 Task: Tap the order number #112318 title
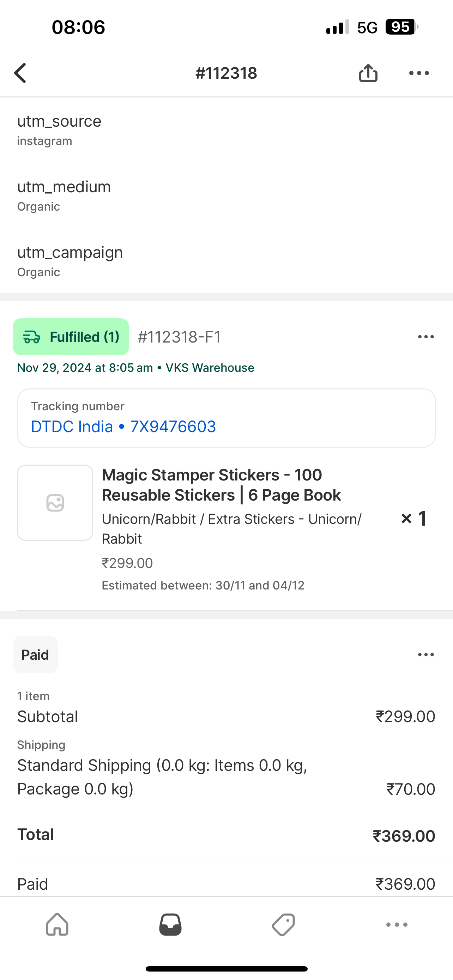[x=226, y=73]
